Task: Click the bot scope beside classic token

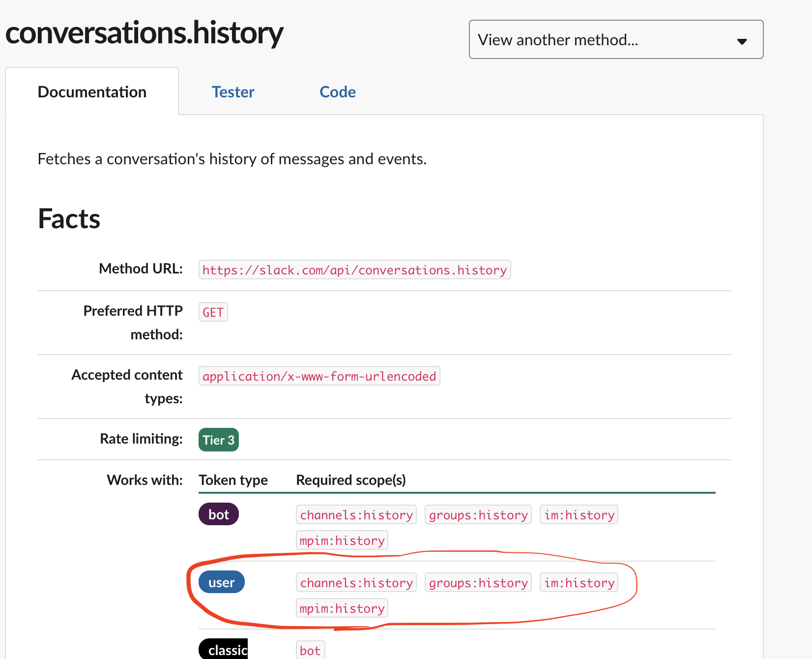Action: (310, 651)
